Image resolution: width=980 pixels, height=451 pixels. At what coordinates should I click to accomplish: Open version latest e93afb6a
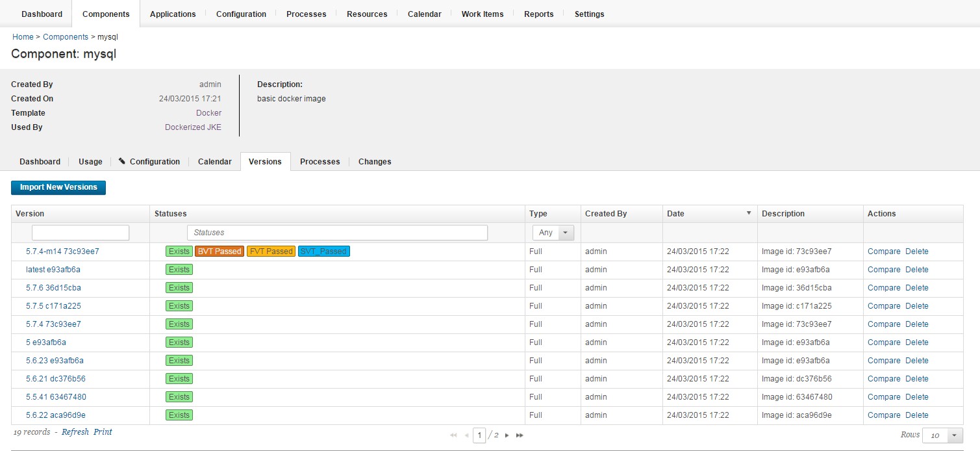tap(53, 270)
